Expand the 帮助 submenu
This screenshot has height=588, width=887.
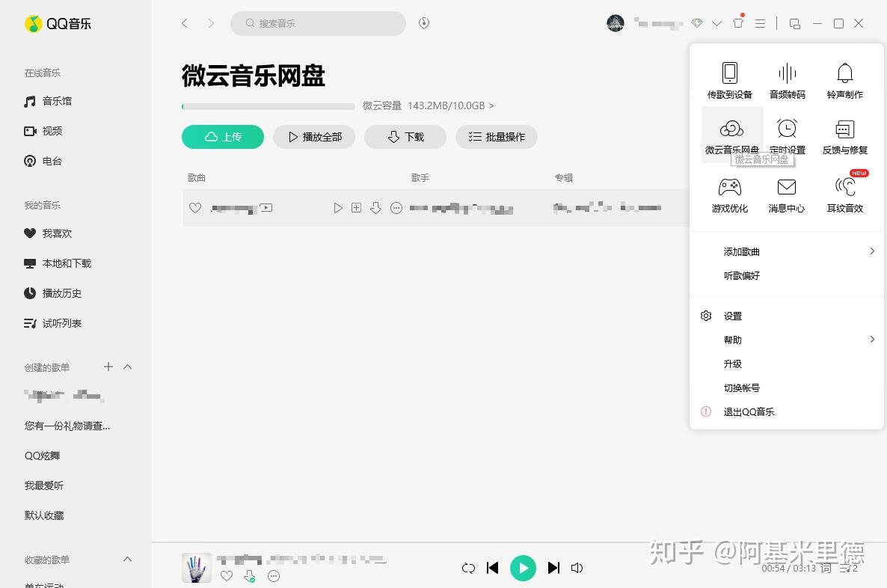coord(787,340)
